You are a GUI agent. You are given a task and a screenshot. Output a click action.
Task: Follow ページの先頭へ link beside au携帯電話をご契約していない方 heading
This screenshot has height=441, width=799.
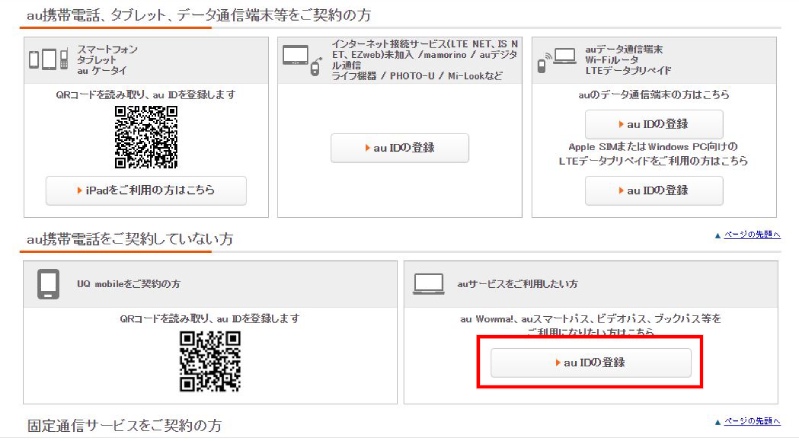pos(747,234)
